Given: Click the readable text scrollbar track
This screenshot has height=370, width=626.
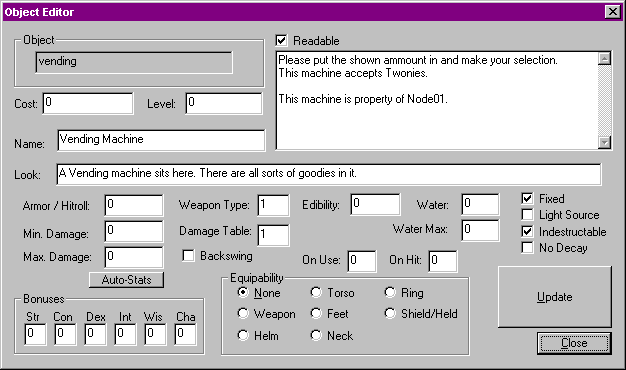Looking at the screenshot, I should (x=605, y=101).
